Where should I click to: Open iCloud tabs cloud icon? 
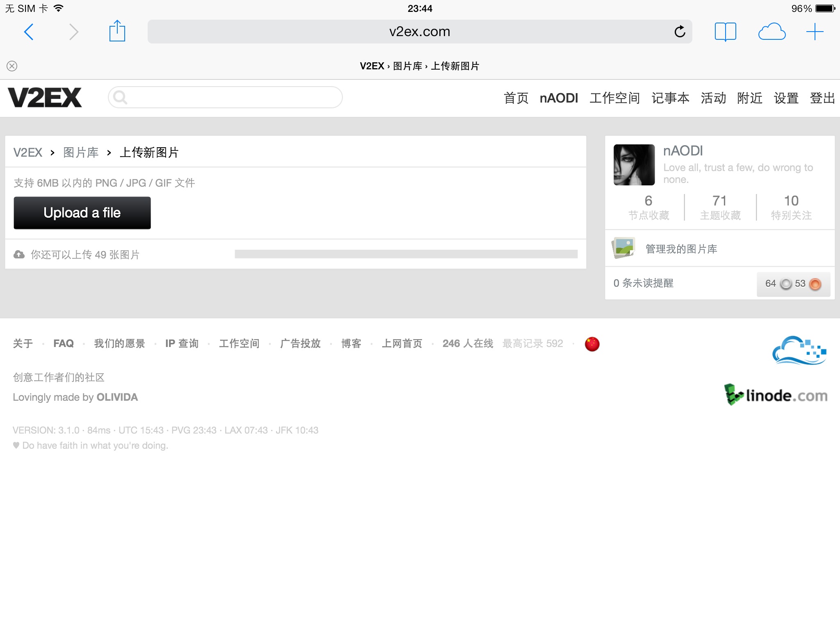click(x=772, y=32)
